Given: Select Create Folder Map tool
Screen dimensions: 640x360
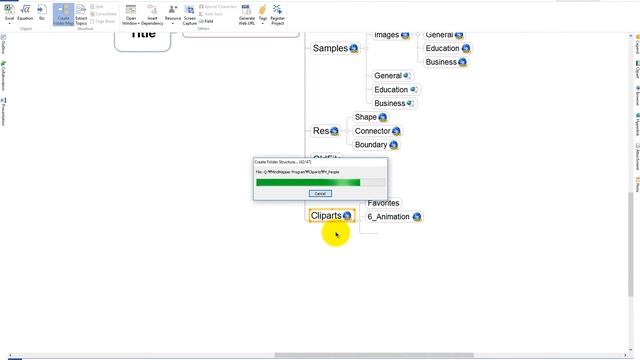Looking at the screenshot, I should [63, 15].
